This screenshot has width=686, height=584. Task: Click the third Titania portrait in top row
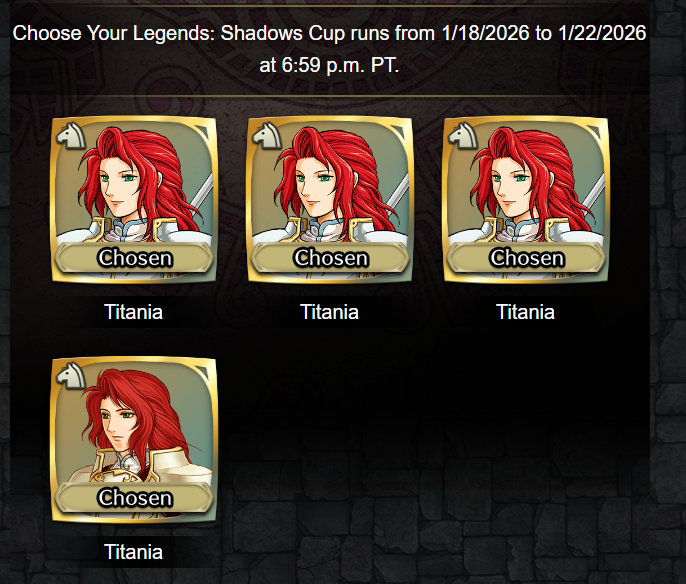526,199
